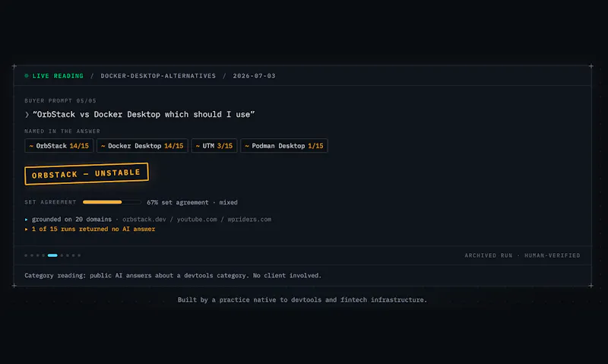Click the orange bullet beside '1 of 15 runs'
The height and width of the screenshot is (364, 608).
[x=26, y=229]
